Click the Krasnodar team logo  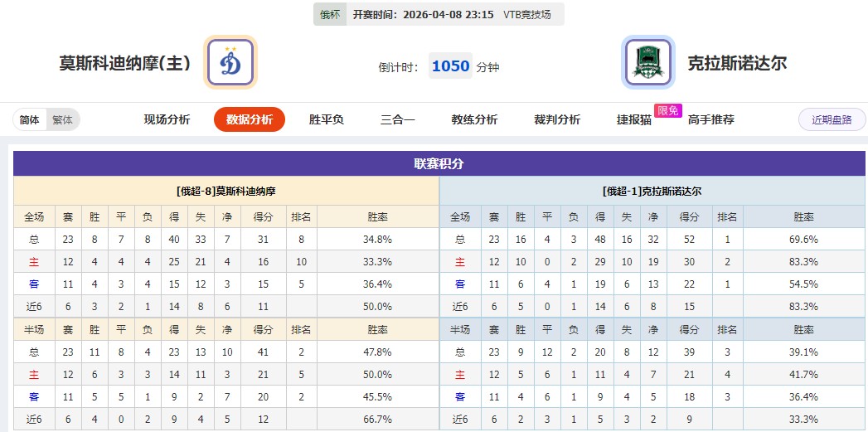click(x=648, y=62)
